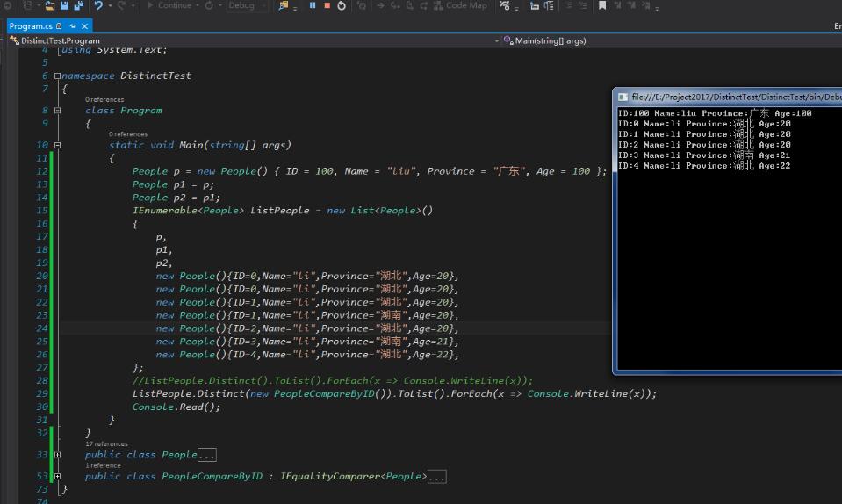Click the Restart debugging icon

coord(342,5)
